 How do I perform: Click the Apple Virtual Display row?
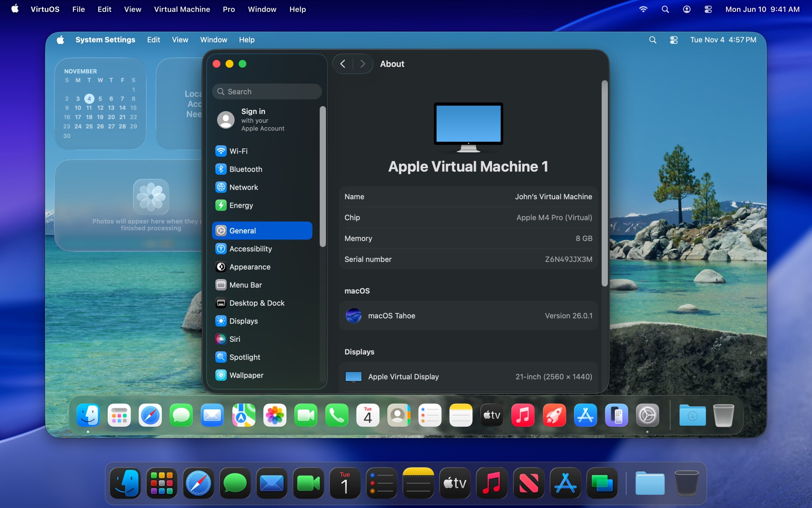click(x=468, y=377)
